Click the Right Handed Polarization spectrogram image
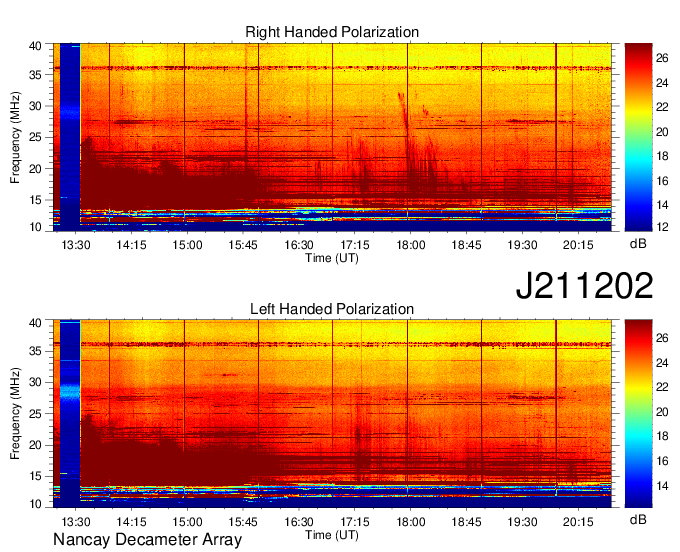680x552 pixels. (332, 137)
